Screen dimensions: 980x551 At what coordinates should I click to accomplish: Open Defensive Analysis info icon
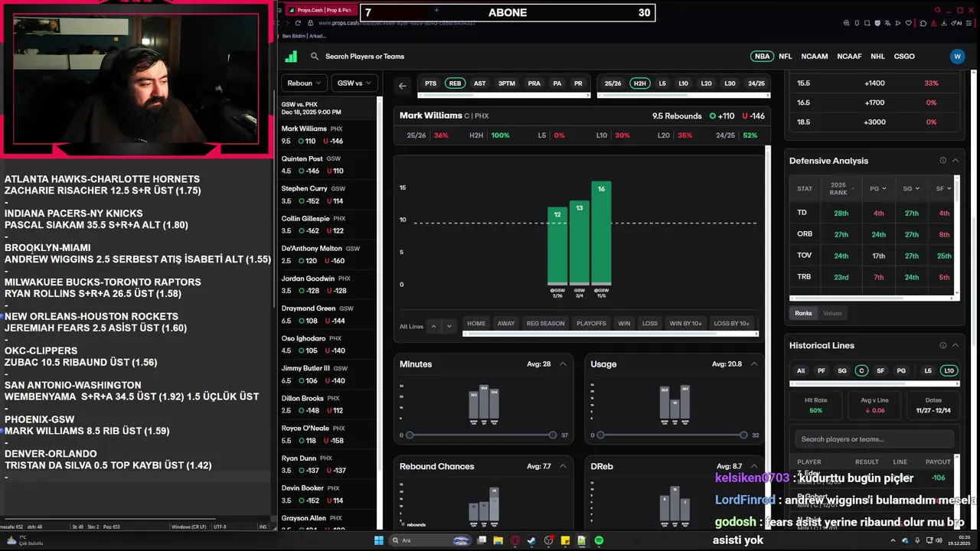[943, 161]
